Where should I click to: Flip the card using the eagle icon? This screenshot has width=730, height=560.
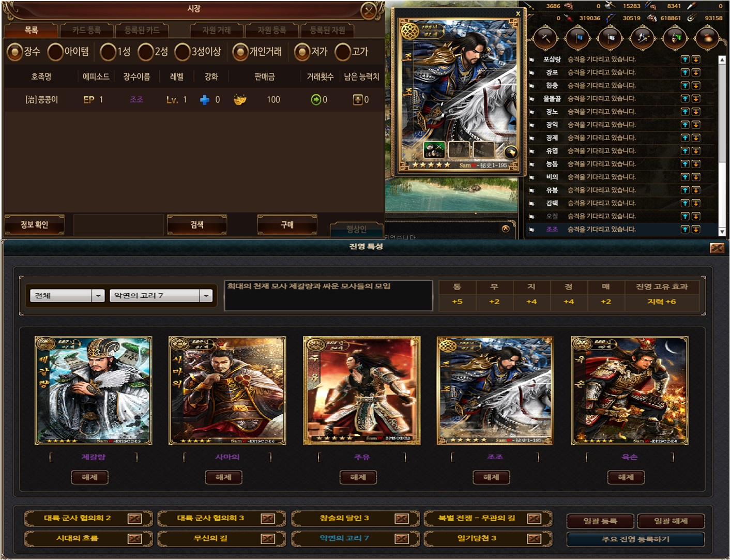click(x=510, y=152)
